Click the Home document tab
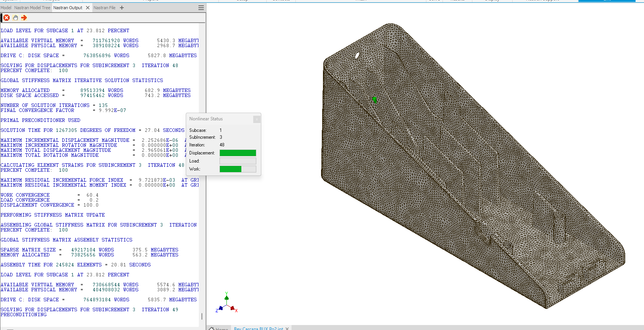Image resolution: width=644 pixels, height=330 pixels. pos(219,328)
